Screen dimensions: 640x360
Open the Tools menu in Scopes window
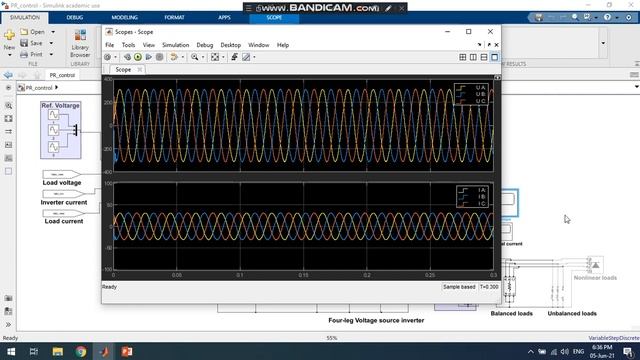click(128, 45)
